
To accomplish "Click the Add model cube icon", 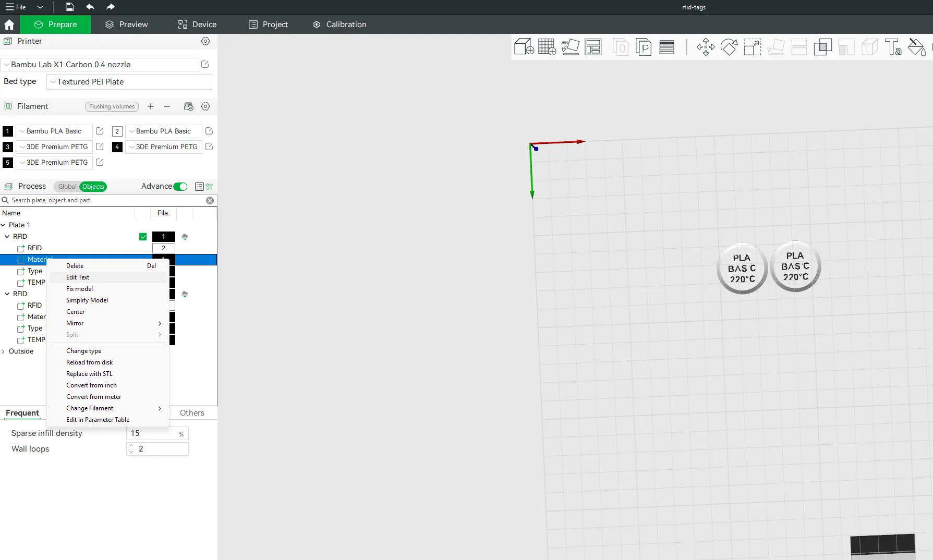I will tap(524, 47).
